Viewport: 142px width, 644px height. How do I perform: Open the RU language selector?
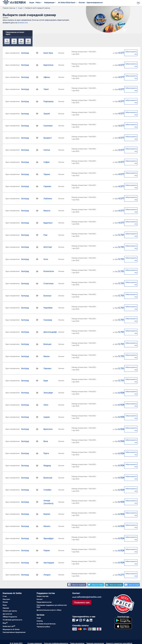138,2
